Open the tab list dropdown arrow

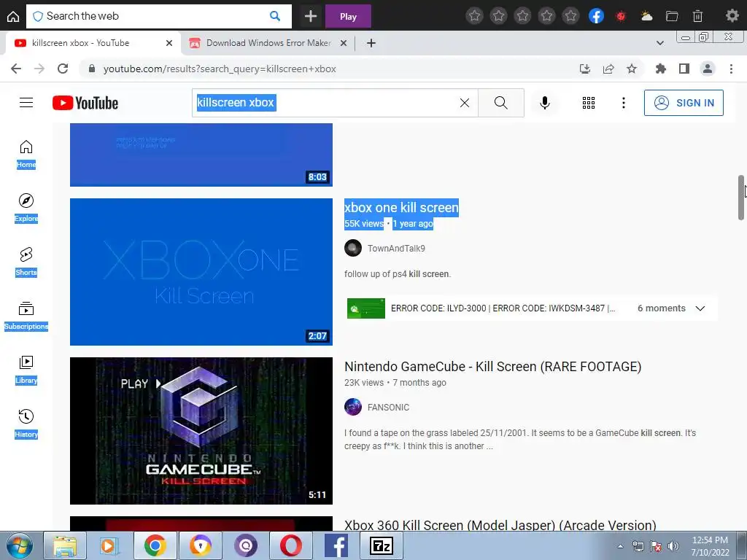659,43
